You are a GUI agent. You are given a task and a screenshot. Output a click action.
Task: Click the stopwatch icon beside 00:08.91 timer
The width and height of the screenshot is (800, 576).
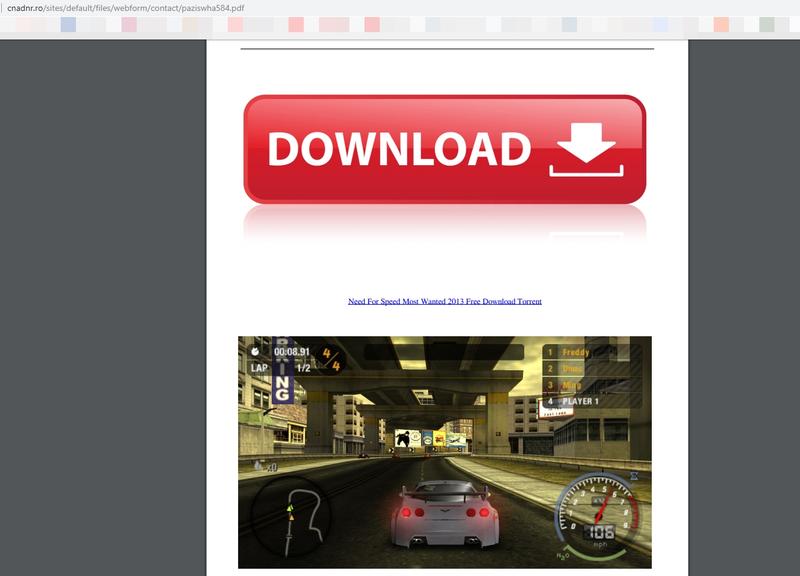(257, 352)
